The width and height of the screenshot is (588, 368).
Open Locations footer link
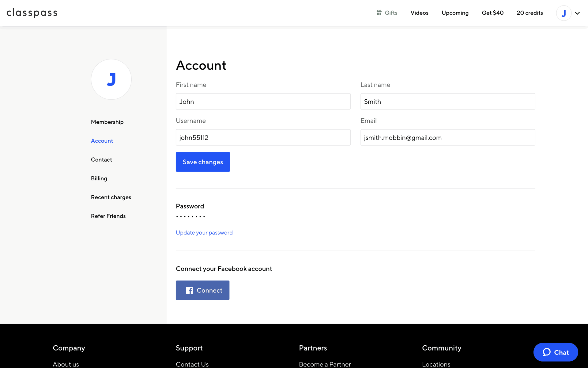(436, 364)
